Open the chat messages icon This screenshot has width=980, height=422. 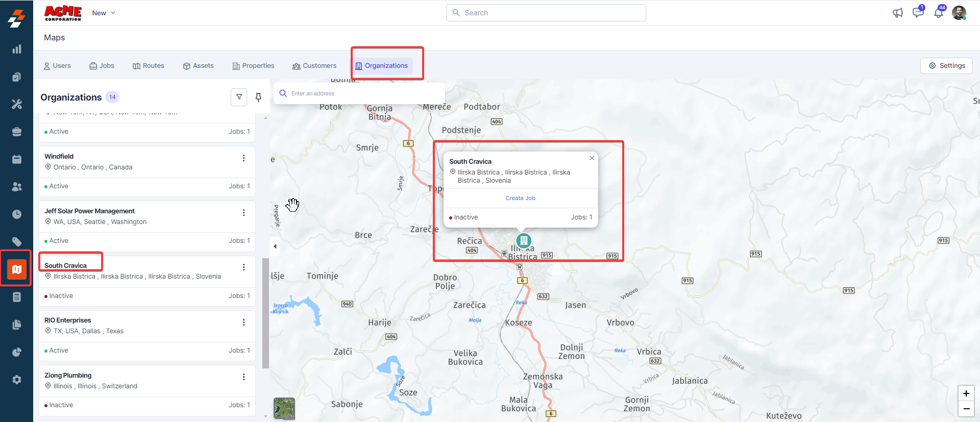coord(918,13)
